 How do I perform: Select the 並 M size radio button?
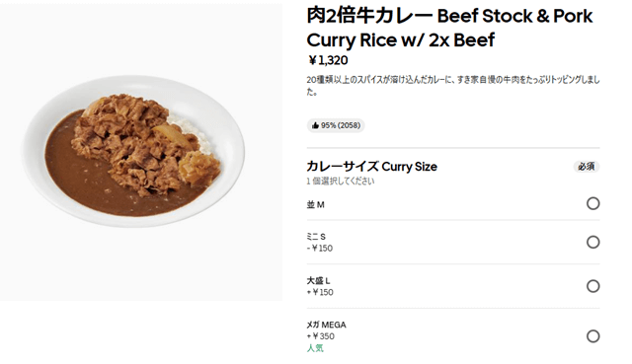[x=592, y=203]
